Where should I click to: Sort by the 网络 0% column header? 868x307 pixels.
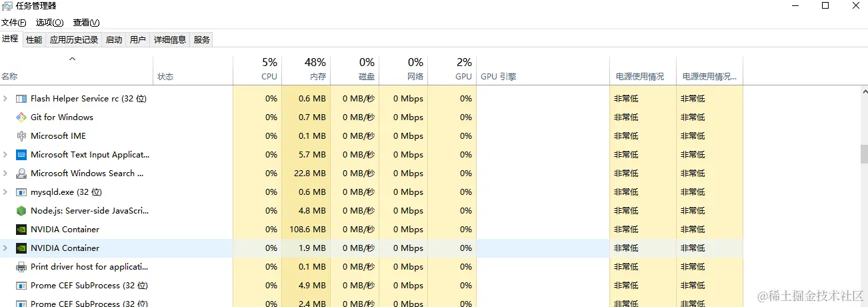point(403,70)
